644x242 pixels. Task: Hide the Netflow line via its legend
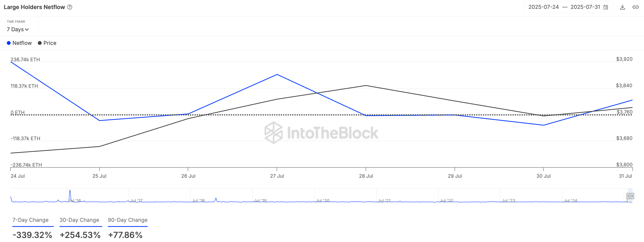[22, 43]
